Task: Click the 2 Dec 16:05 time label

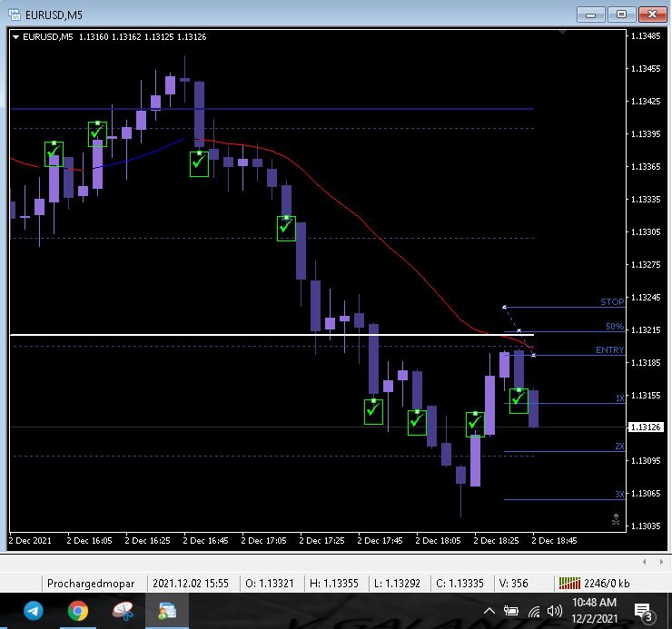Action: click(x=89, y=541)
